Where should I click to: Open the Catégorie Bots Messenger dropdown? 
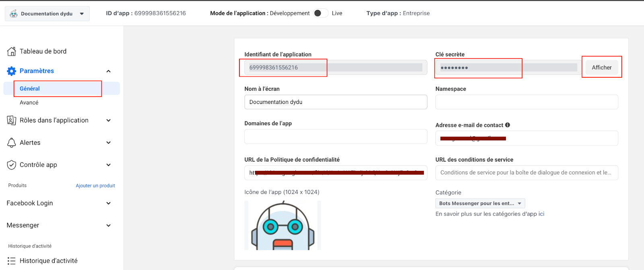point(480,204)
